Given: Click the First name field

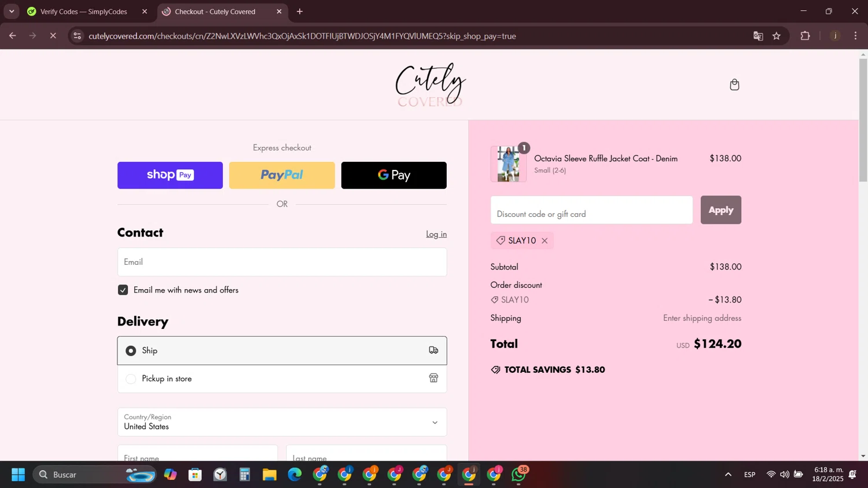Looking at the screenshot, I should 197,454.
